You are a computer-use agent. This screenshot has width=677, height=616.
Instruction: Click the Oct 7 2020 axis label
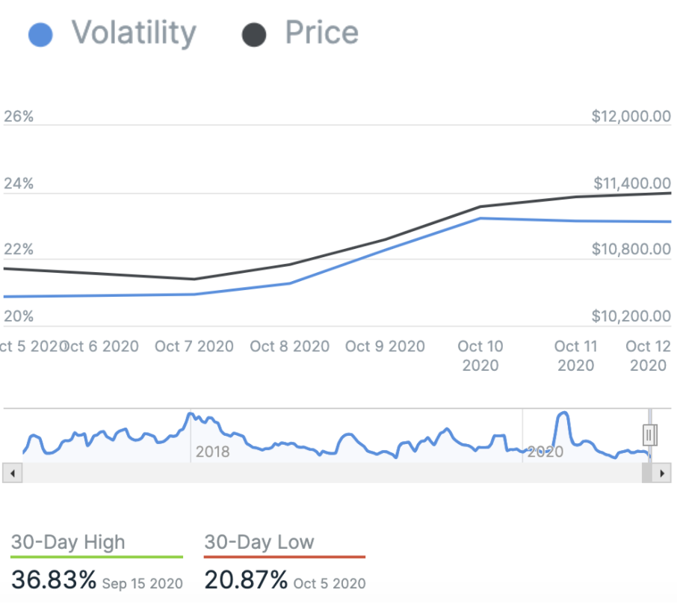point(194,346)
